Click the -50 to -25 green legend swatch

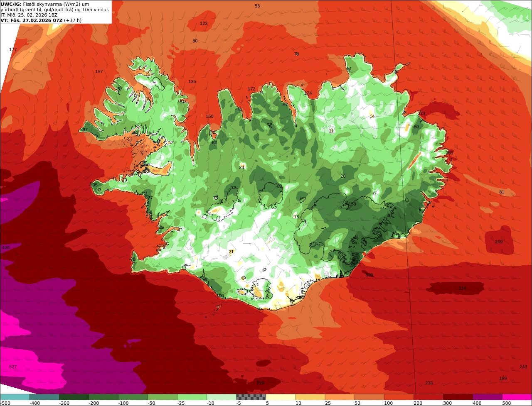(163, 397)
